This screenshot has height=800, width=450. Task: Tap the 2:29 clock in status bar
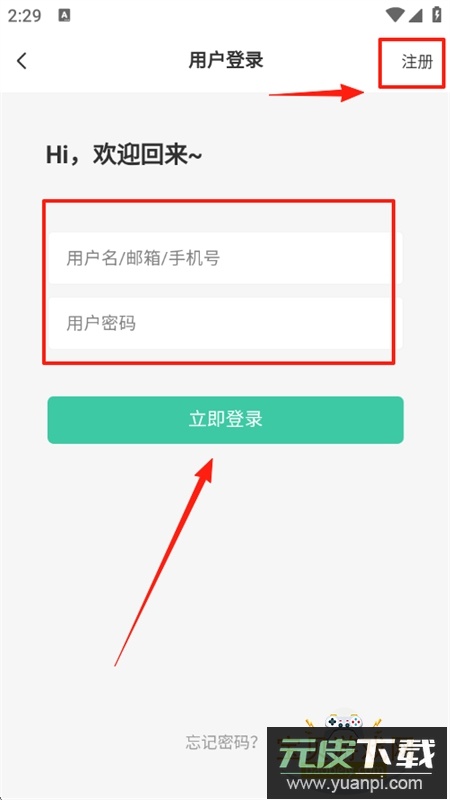pos(24,15)
